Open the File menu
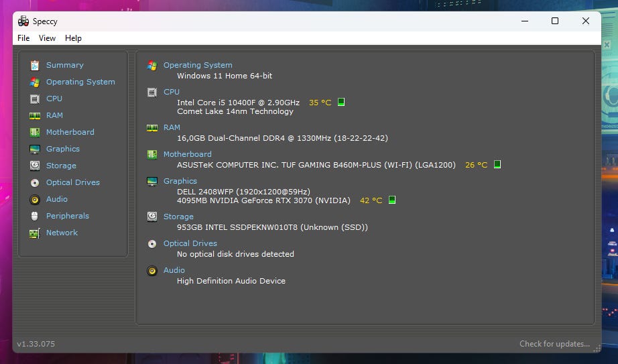Screen dimensions: 618x364 point(23,38)
